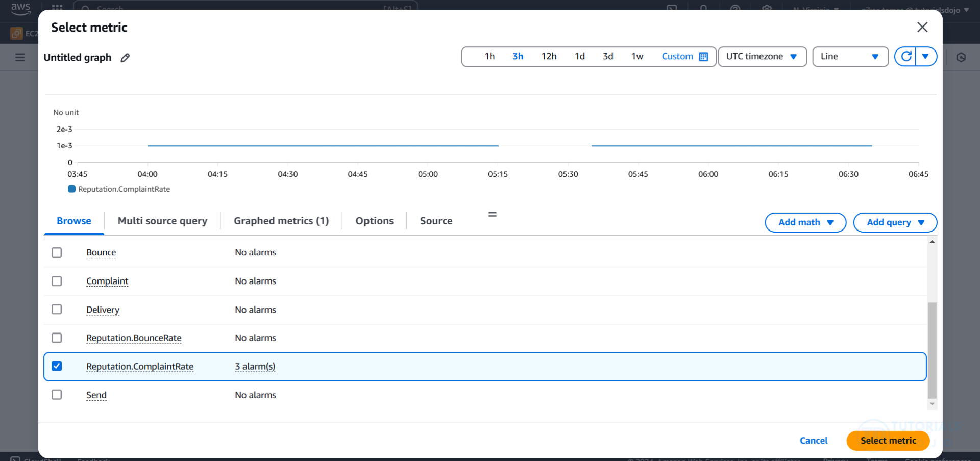This screenshot has width=980, height=461.
Task: Open the Add query dropdown
Action: [x=895, y=222]
